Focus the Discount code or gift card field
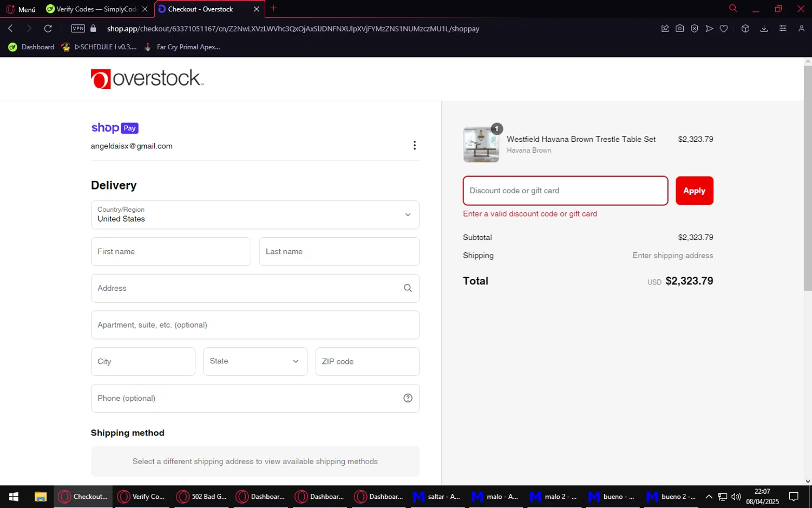 click(565, 191)
